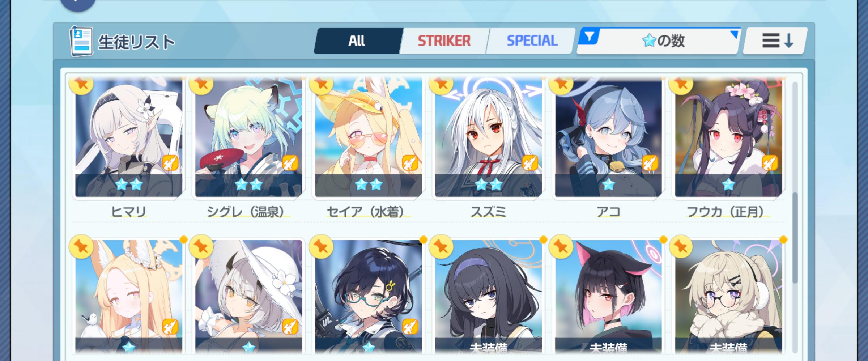
Task: Toggle pin icon on Suzumi's card
Action: pos(441,85)
